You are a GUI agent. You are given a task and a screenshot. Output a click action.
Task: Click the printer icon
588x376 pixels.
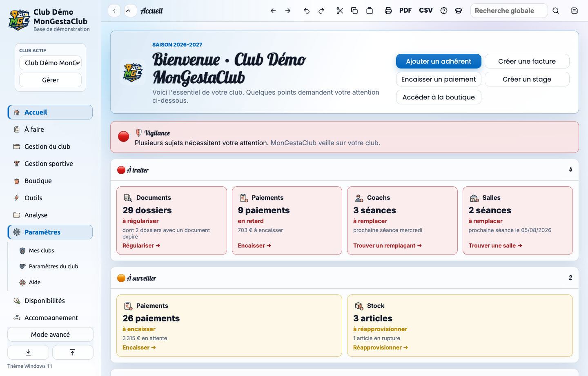388,11
